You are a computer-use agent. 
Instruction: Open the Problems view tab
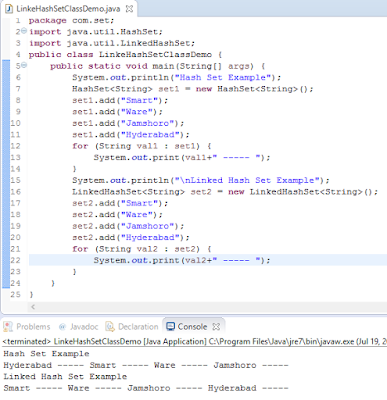27,327
